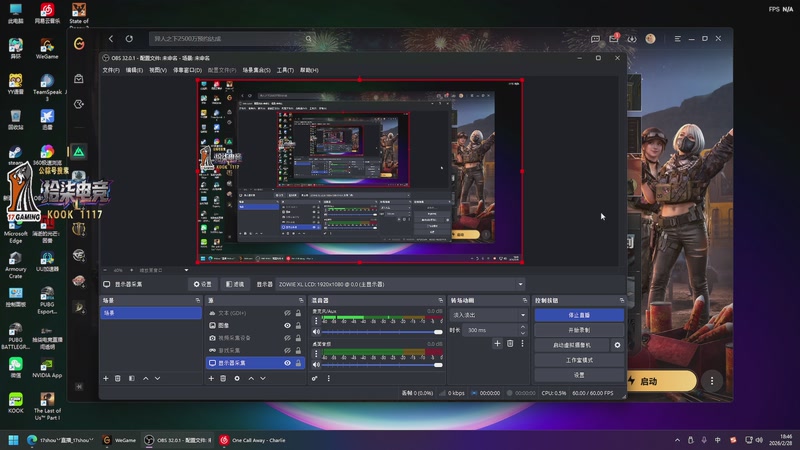Open the display selection ZOWIE XL LCD dropdown

pos(401,284)
